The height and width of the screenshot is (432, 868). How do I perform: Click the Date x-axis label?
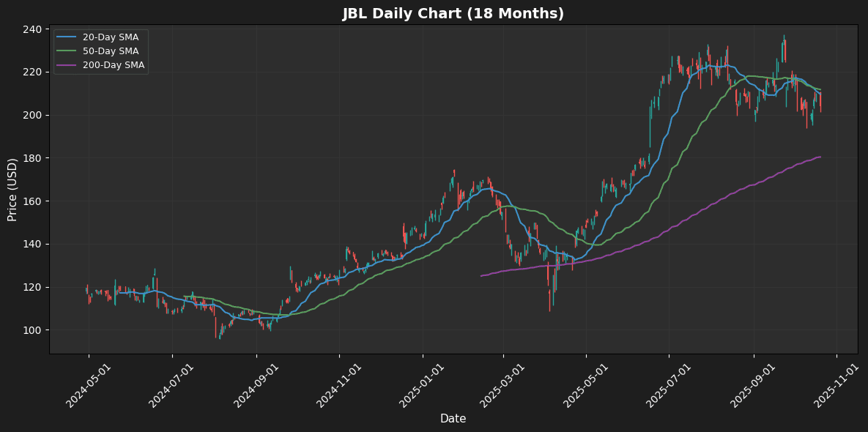click(x=453, y=419)
